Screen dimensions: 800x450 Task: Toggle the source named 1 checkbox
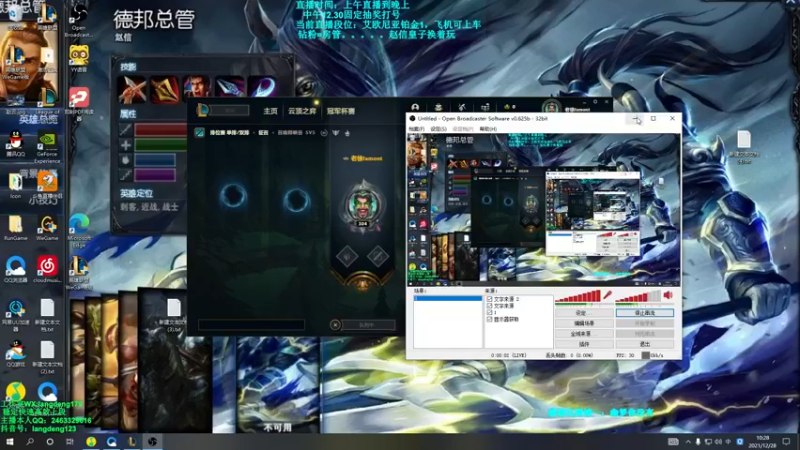tap(489, 312)
